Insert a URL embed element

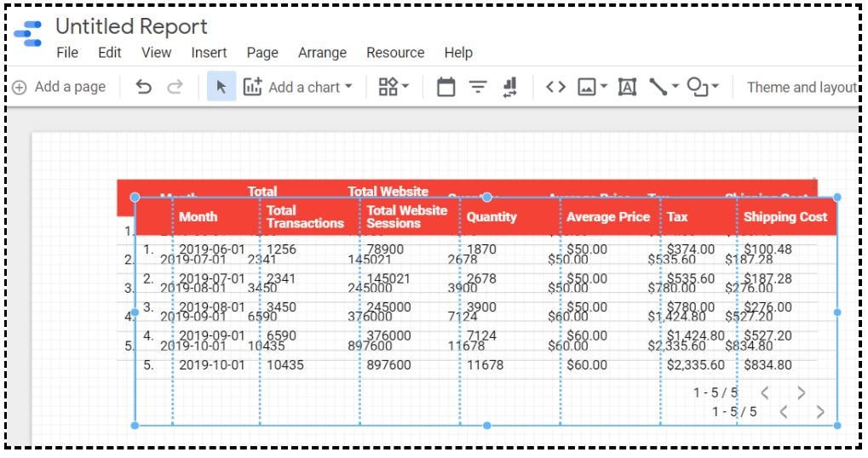(x=555, y=87)
